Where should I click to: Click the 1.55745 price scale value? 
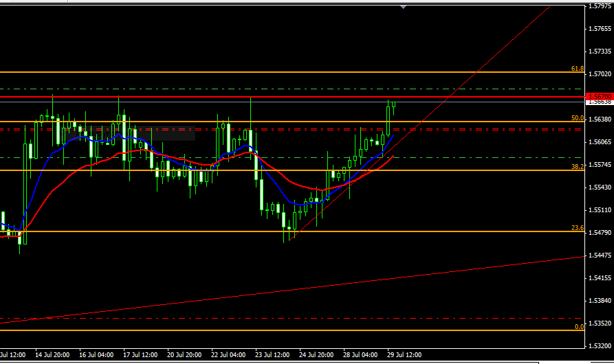click(600, 165)
